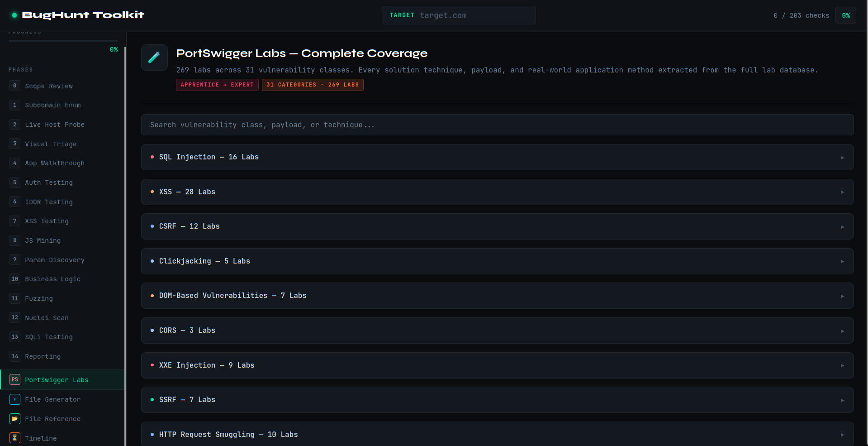Screen dimensions: 868x446
Task: Click the phase 9 number badge
Action: click(x=15, y=259)
